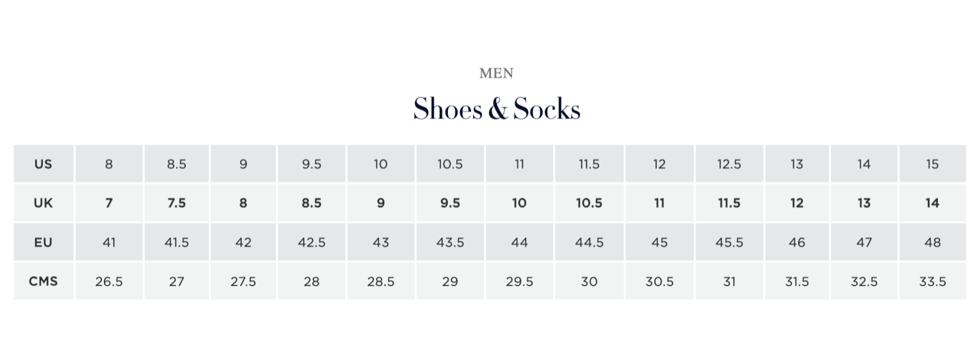
Task: Click the 33.5 CMS cell
Action: coord(932,281)
